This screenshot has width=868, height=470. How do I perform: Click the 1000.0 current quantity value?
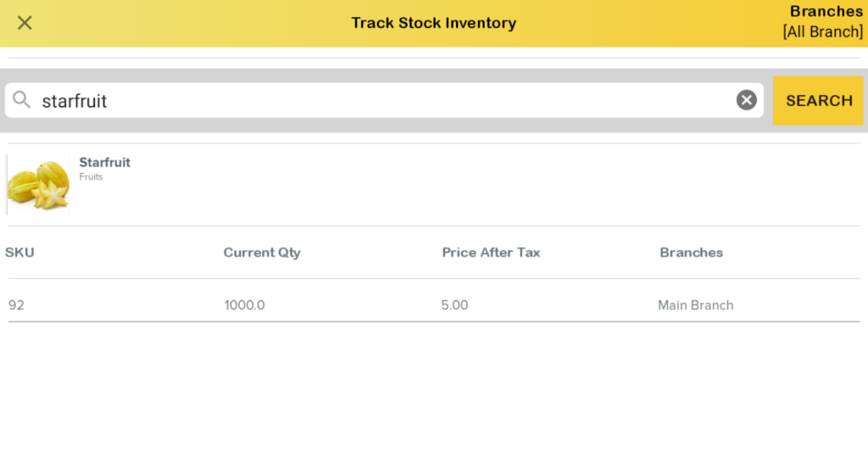pyautogui.click(x=244, y=305)
